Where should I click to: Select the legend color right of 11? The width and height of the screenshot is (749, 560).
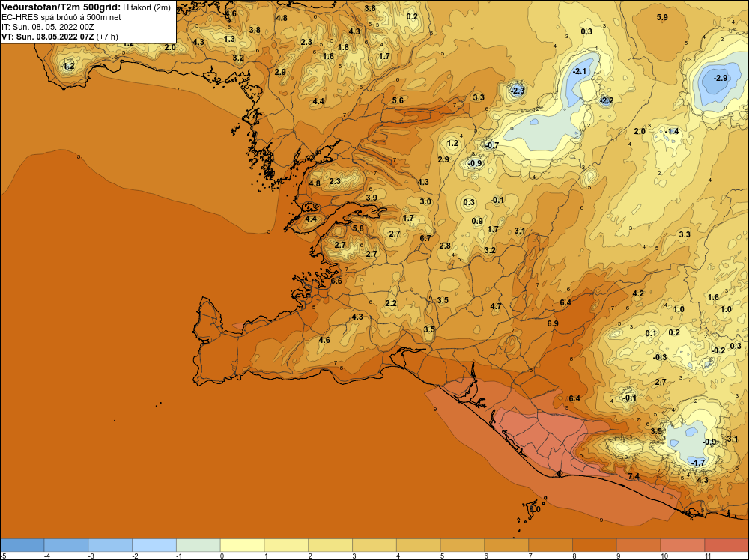point(727,545)
